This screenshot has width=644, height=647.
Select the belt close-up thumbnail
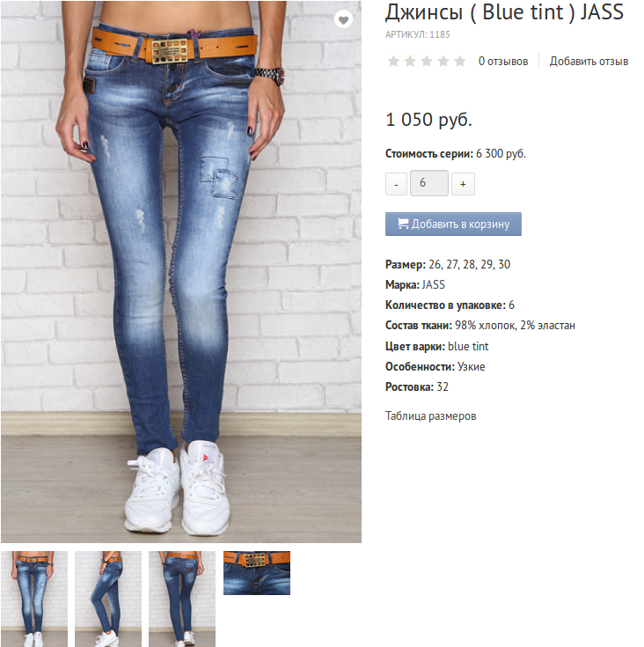[x=257, y=573]
